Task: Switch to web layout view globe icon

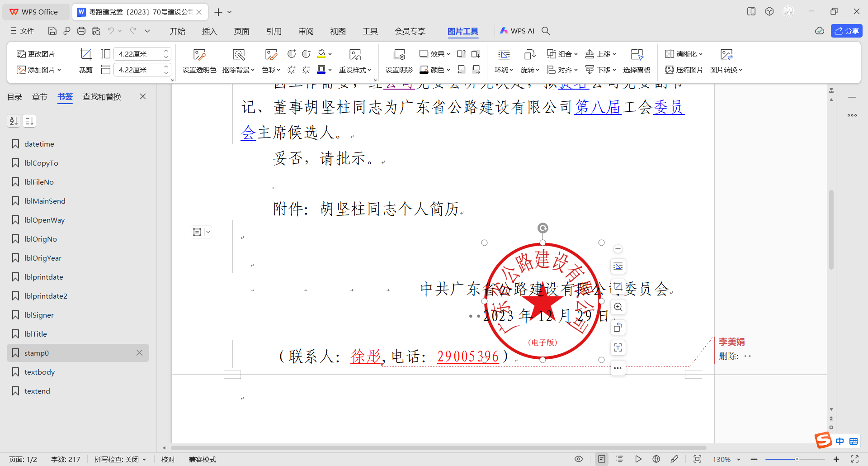Action: (x=656, y=459)
